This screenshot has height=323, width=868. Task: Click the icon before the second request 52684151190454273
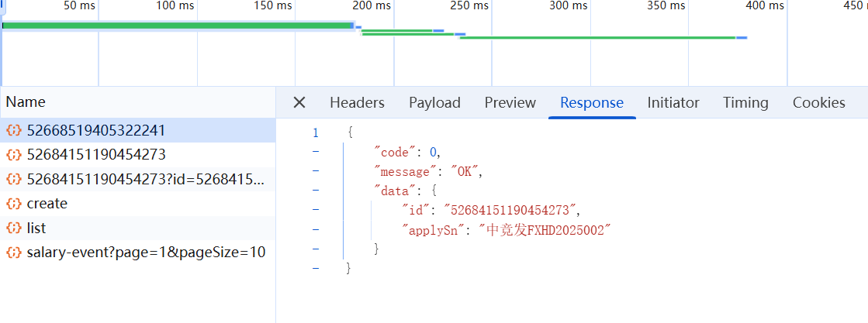(14, 154)
